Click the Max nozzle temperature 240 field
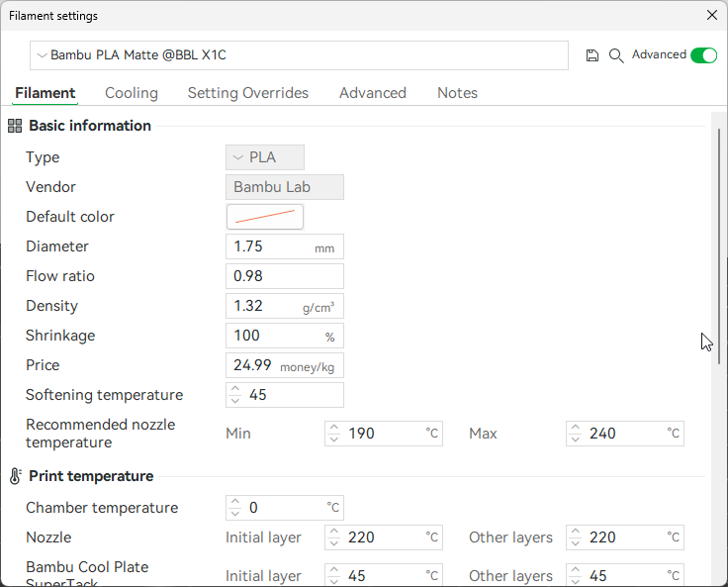Viewport: 728px width, 587px height. (x=625, y=435)
